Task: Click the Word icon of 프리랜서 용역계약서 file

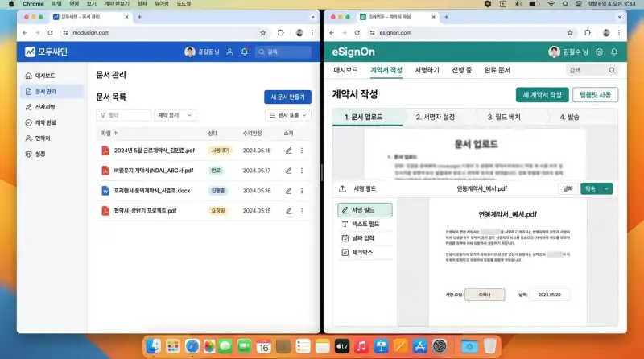Action: 105,191
